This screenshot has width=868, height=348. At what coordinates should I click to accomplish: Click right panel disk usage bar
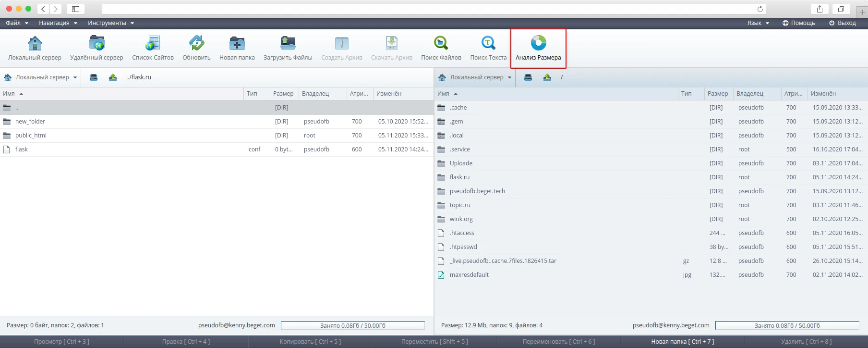point(787,325)
